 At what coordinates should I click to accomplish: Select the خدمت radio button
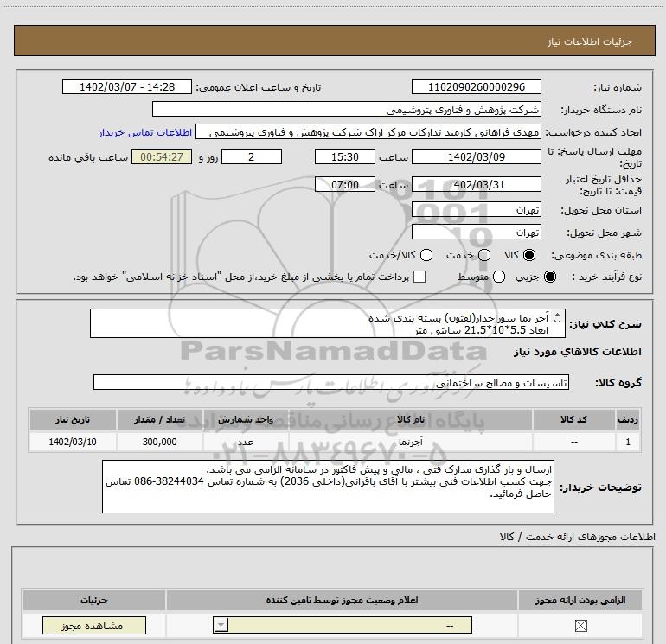pyautogui.click(x=484, y=255)
